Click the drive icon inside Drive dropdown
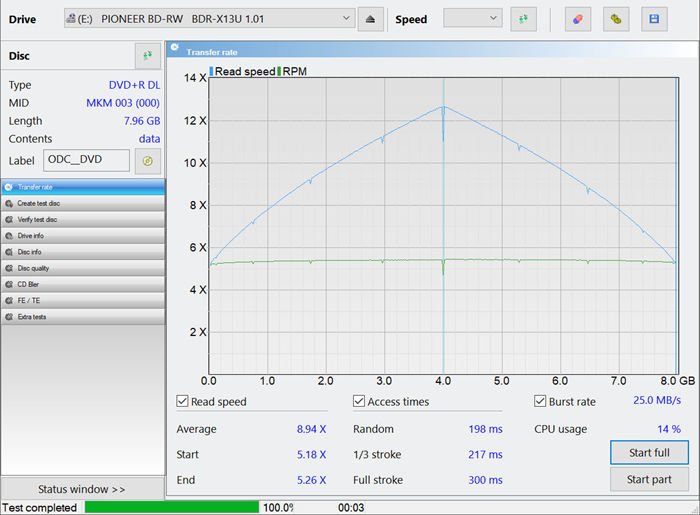This screenshot has width=700, height=515. click(x=71, y=19)
